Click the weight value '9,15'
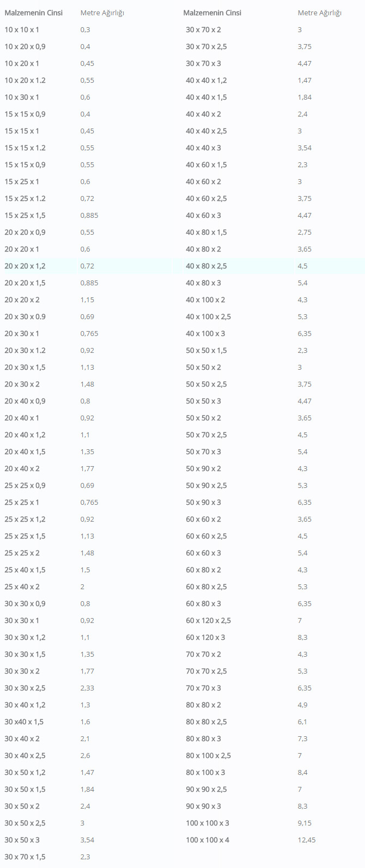This screenshot has height=868, width=365. pyautogui.click(x=305, y=823)
